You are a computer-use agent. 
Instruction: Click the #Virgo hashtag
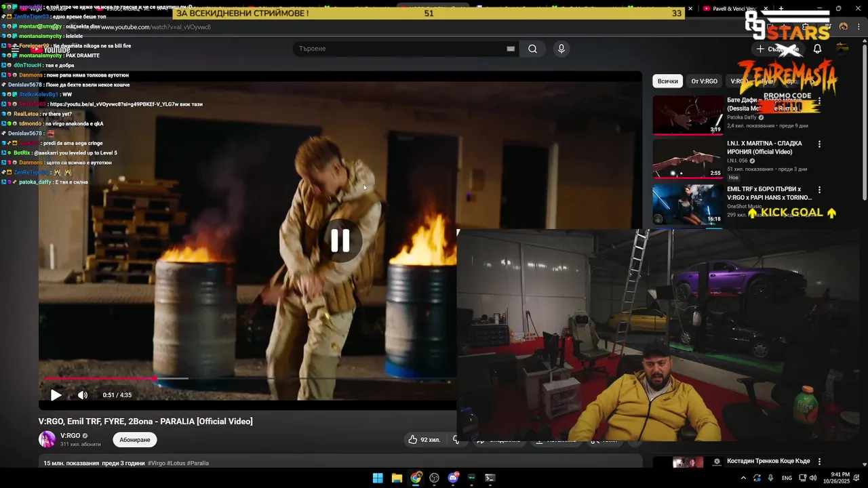click(x=157, y=464)
